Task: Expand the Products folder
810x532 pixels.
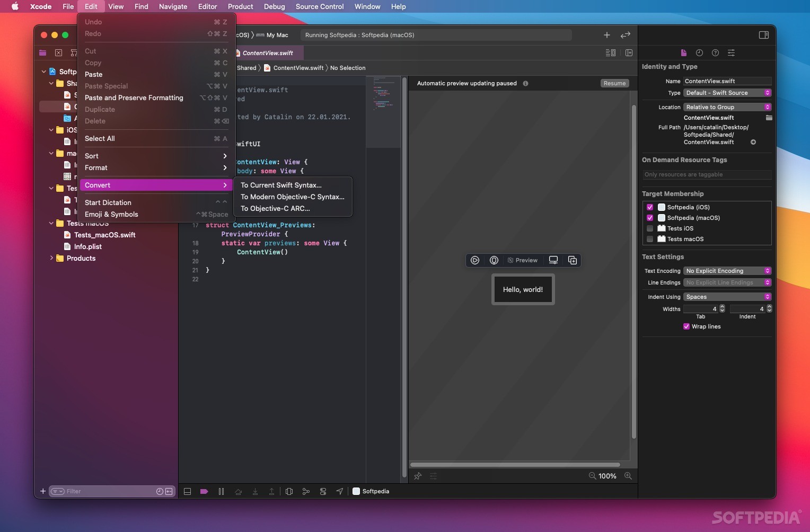Action: pos(51,258)
